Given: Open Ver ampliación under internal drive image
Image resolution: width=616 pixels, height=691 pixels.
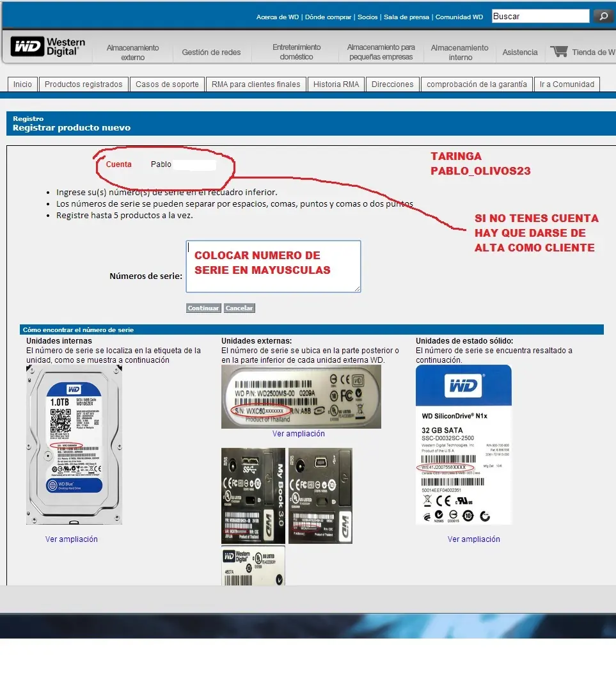Looking at the screenshot, I should [x=72, y=539].
